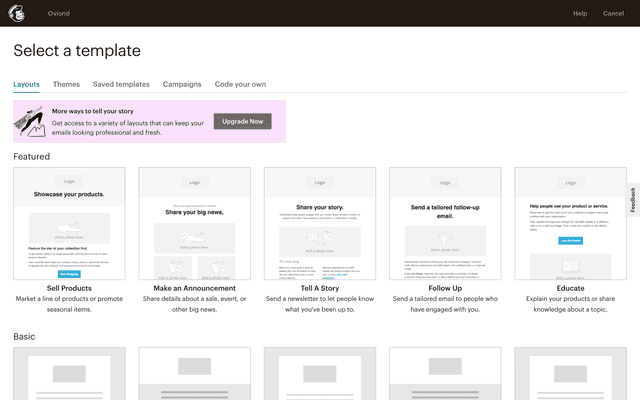640x400 pixels.
Task: Click the 'Sell Products' title text
Action: tap(69, 288)
